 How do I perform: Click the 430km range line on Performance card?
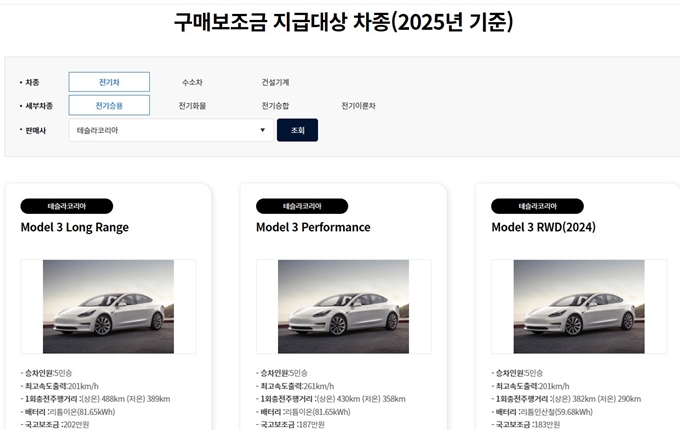331,399
